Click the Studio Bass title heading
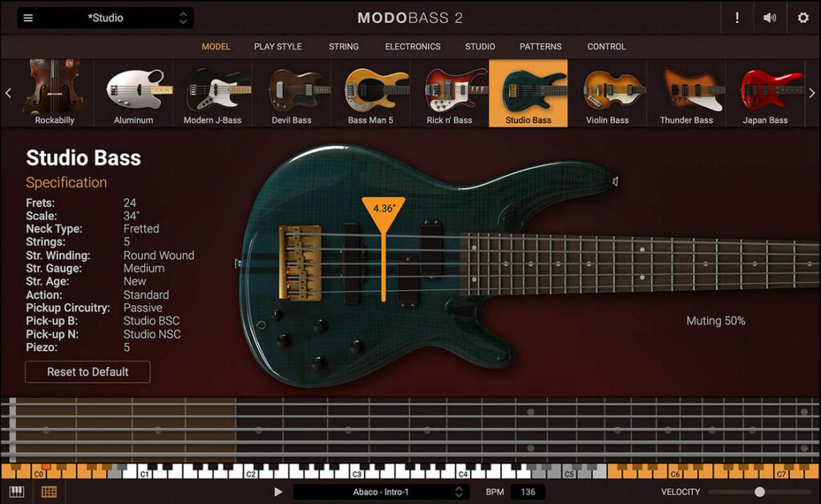 pyautogui.click(x=83, y=158)
